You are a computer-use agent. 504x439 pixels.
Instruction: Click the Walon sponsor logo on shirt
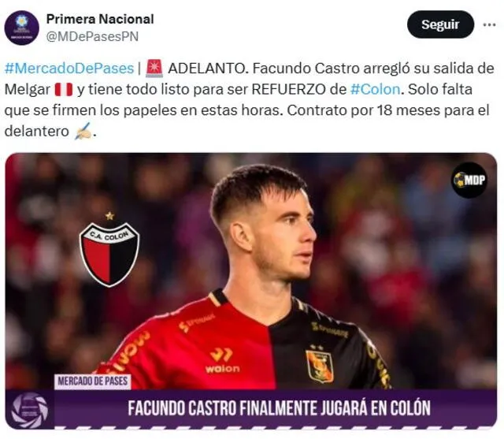[222, 360]
